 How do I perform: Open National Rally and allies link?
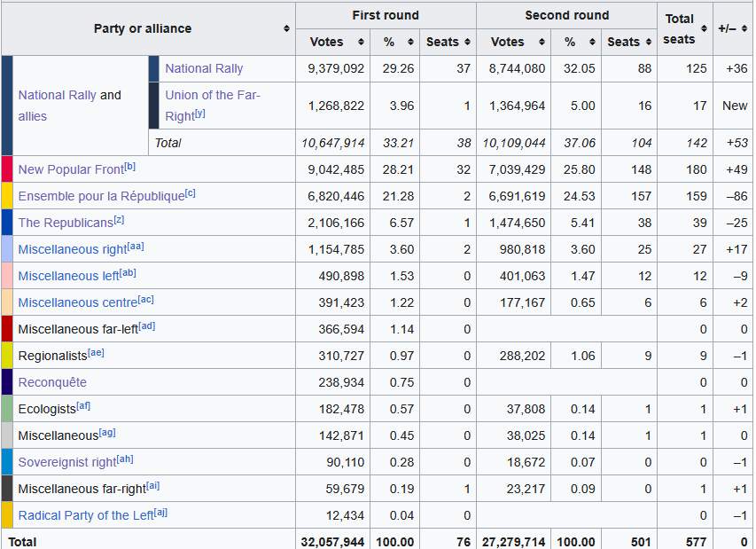(x=57, y=95)
